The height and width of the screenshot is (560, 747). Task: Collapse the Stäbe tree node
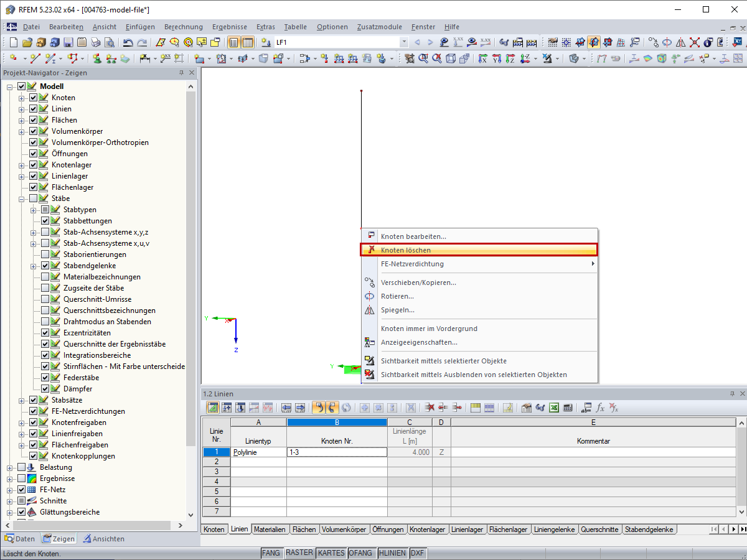pyautogui.click(x=22, y=198)
